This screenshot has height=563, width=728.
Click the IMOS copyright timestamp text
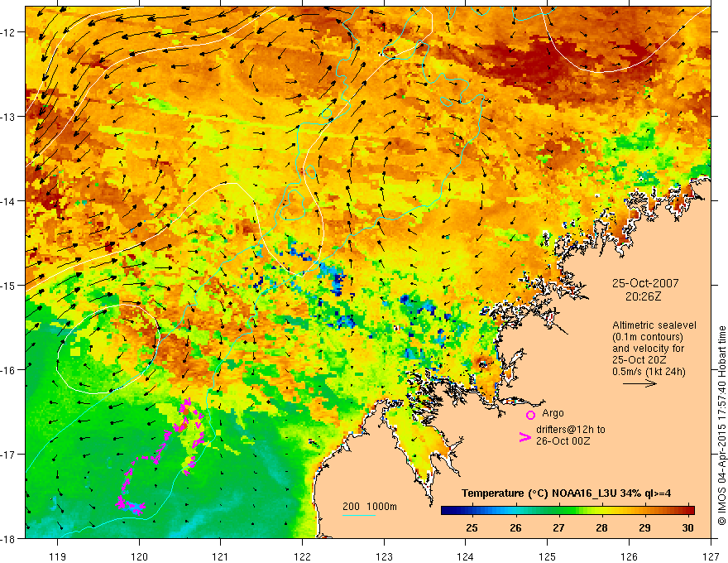click(x=721, y=426)
